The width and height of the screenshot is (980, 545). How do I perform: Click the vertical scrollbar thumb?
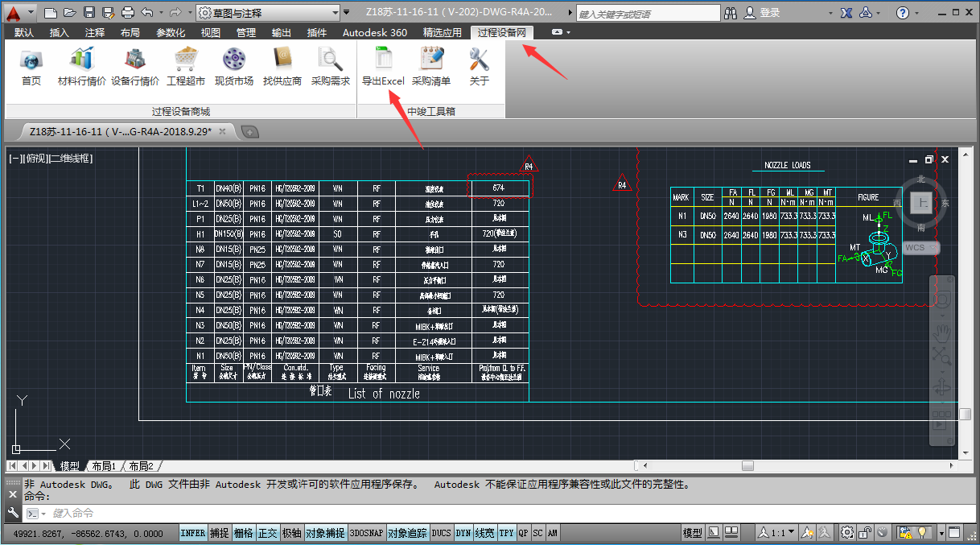point(965,414)
